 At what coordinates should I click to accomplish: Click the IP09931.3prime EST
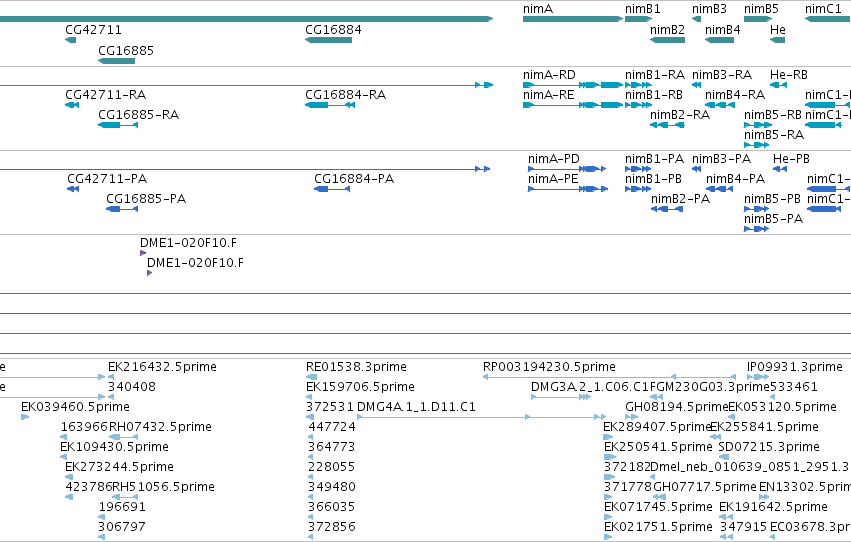click(758, 377)
